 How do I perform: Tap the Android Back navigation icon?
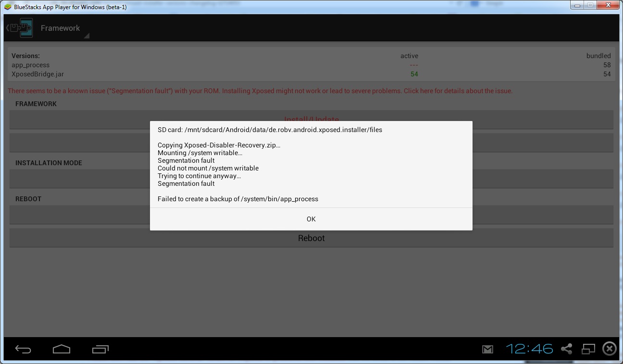point(23,349)
